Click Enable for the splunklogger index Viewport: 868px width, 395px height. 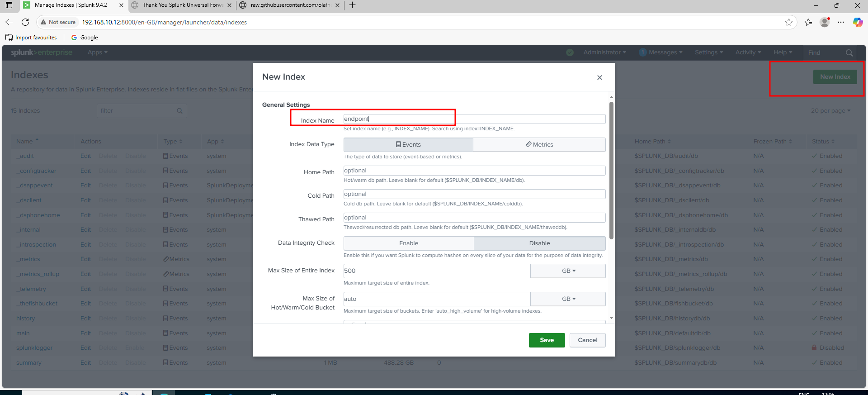[x=135, y=348]
